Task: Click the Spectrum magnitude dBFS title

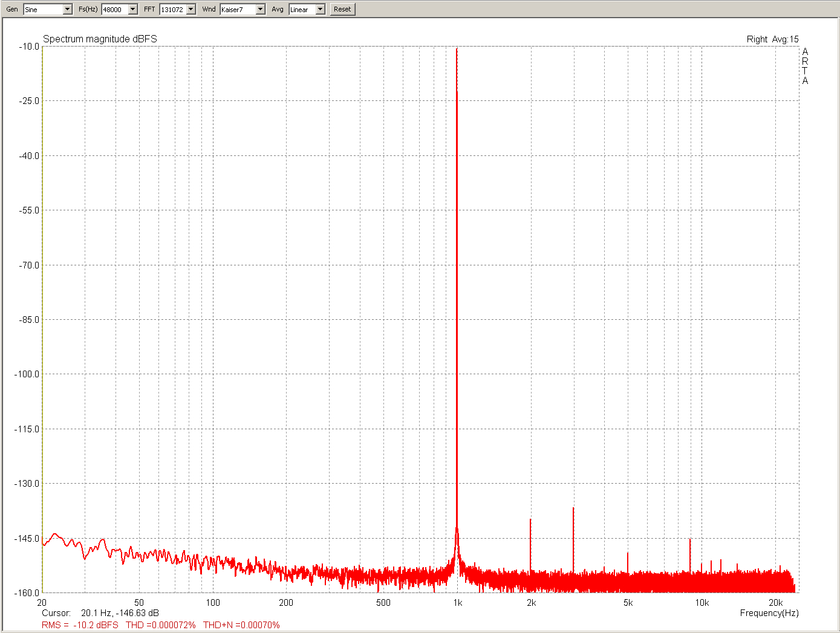Action: click(x=100, y=39)
